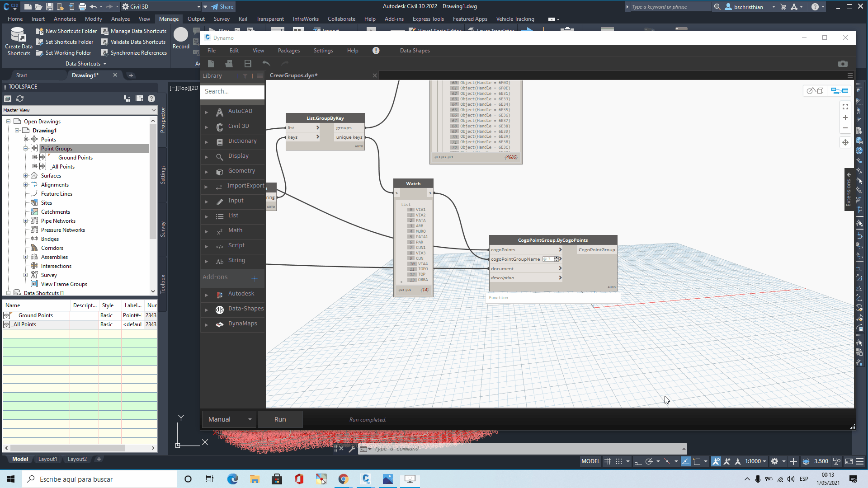
Task: Click the zoom in plus icon in Dynamo
Action: (845, 117)
